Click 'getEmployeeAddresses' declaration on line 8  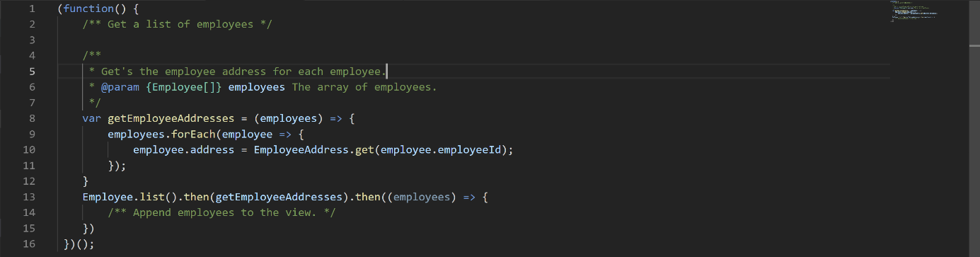171,118
